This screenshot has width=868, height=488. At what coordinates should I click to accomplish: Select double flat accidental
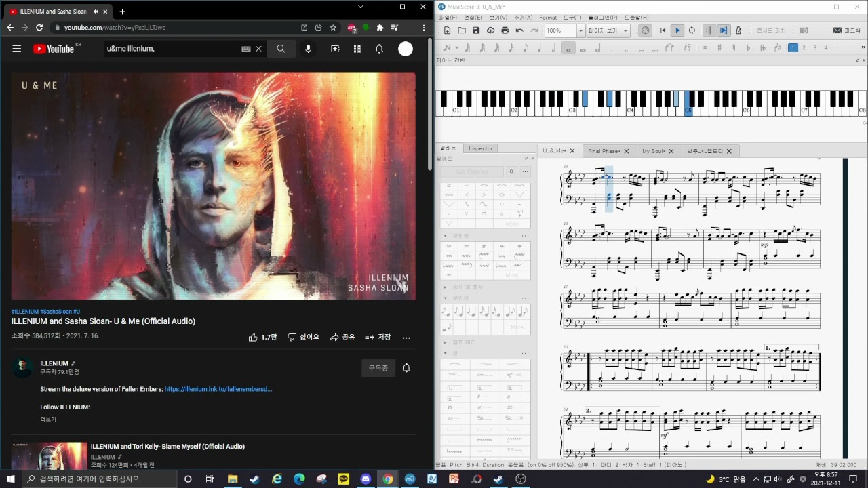(763, 47)
